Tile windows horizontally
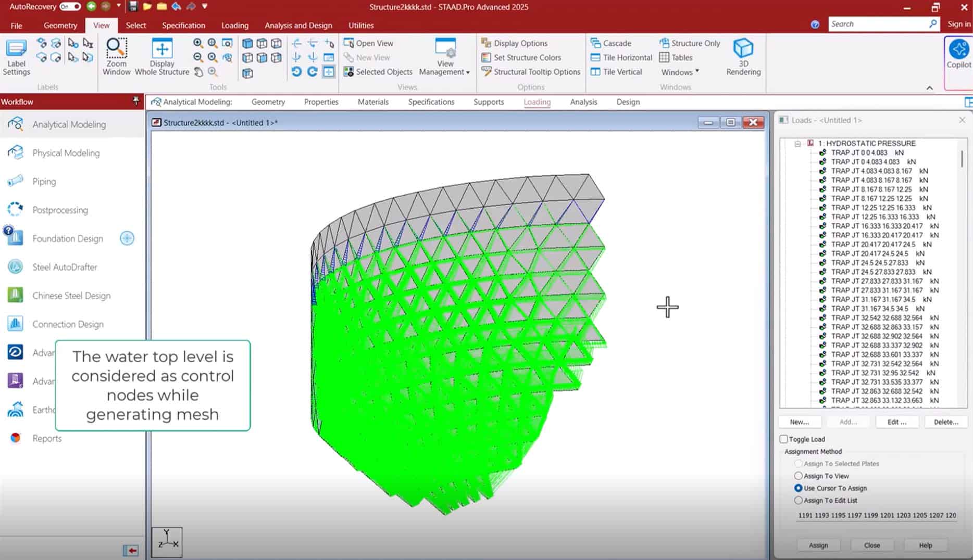 point(621,57)
